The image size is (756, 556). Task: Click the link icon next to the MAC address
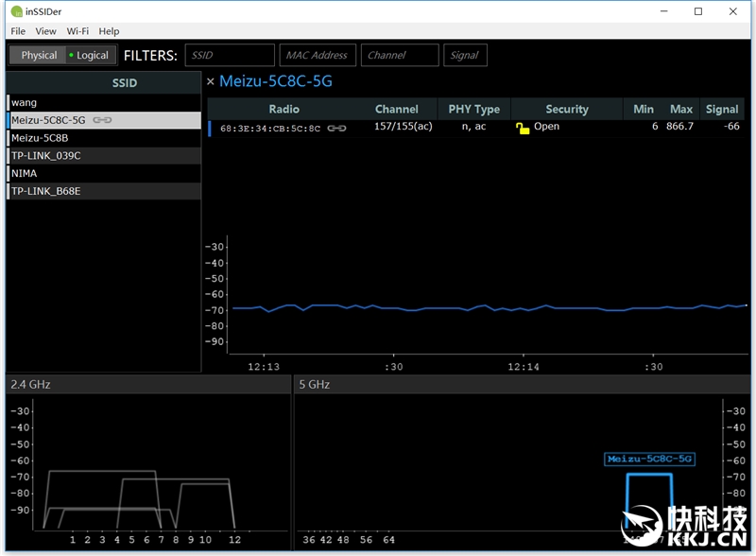pos(336,128)
